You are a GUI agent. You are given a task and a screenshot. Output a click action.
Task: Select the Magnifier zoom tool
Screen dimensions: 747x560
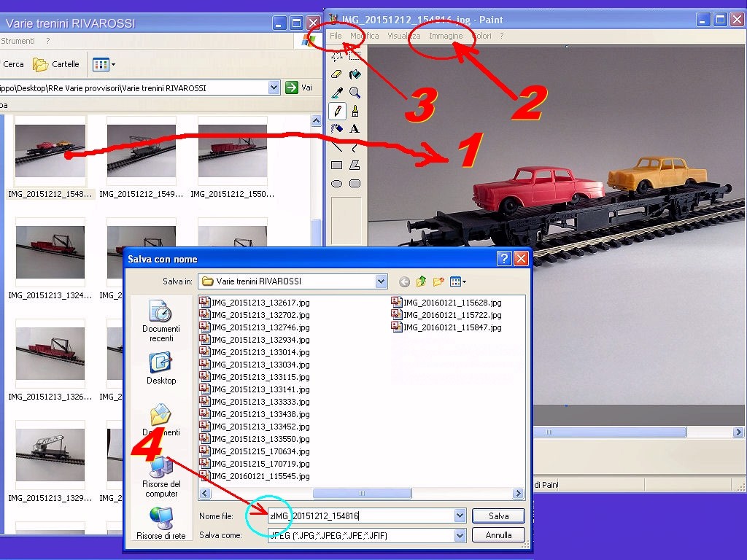click(355, 93)
